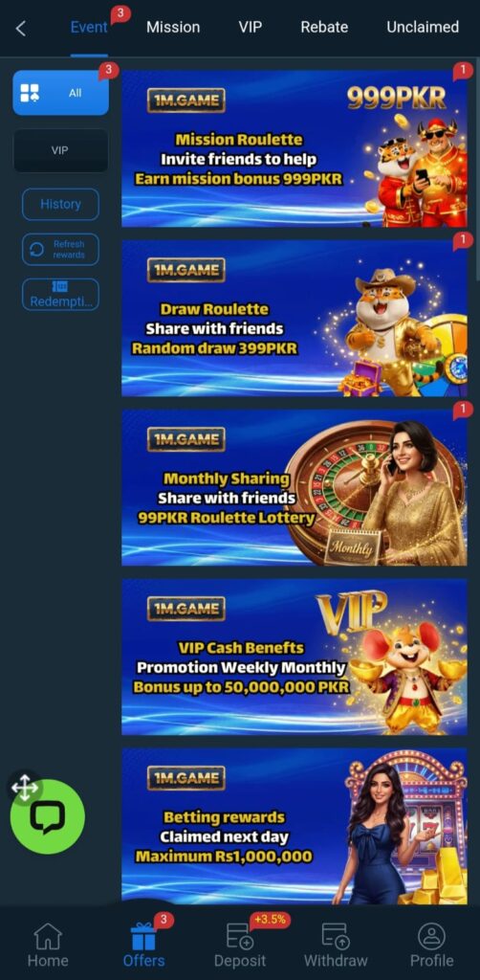Open Withdraw icon in bottom bar
Image resolution: width=480 pixels, height=980 pixels.
[x=336, y=936]
